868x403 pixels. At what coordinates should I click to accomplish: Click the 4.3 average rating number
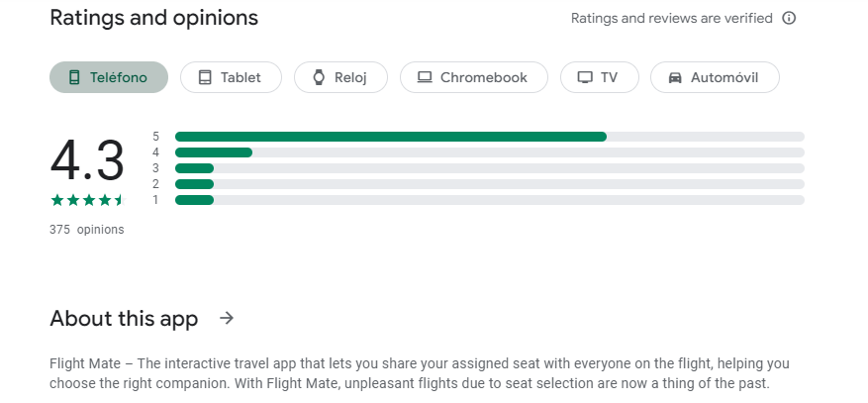87,160
